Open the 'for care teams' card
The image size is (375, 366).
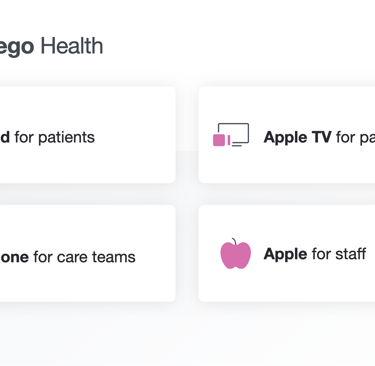click(88, 253)
